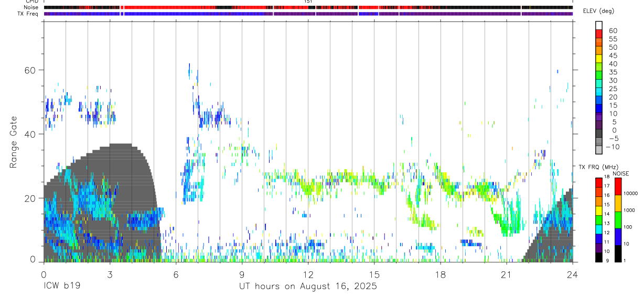Click the x-axis tick label '12'
The height and width of the screenshot is (297, 644).
[x=308, y=274]
